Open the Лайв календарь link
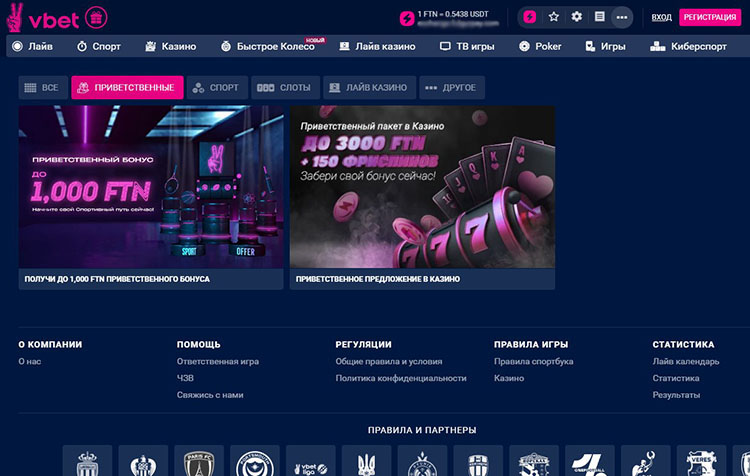Screen dimensions: 750x476 (x=686, y=361)
